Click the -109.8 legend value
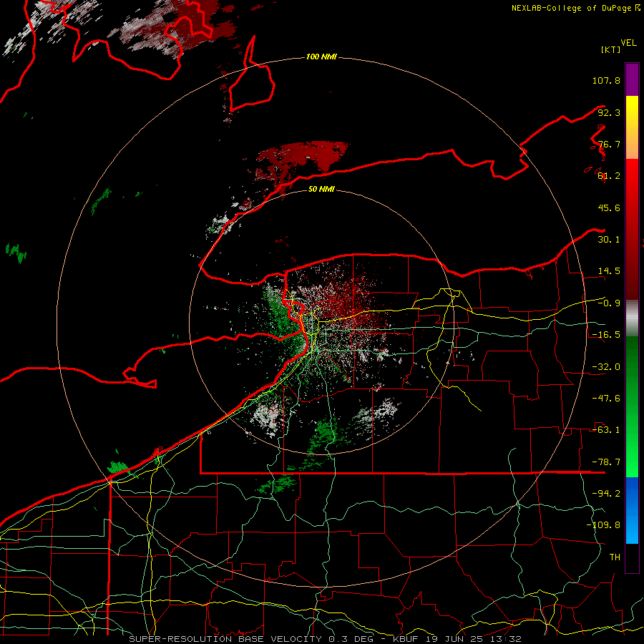 (603, 525)
